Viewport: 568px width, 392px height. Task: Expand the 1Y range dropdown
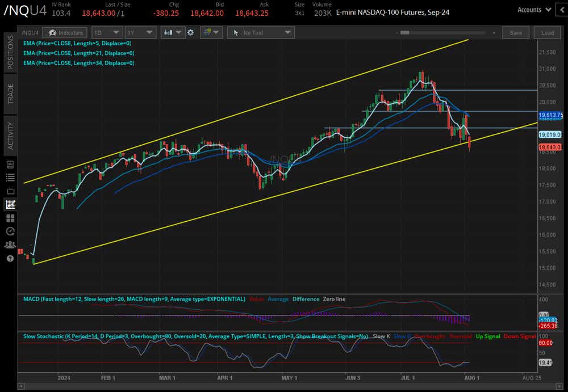point(140,32)
